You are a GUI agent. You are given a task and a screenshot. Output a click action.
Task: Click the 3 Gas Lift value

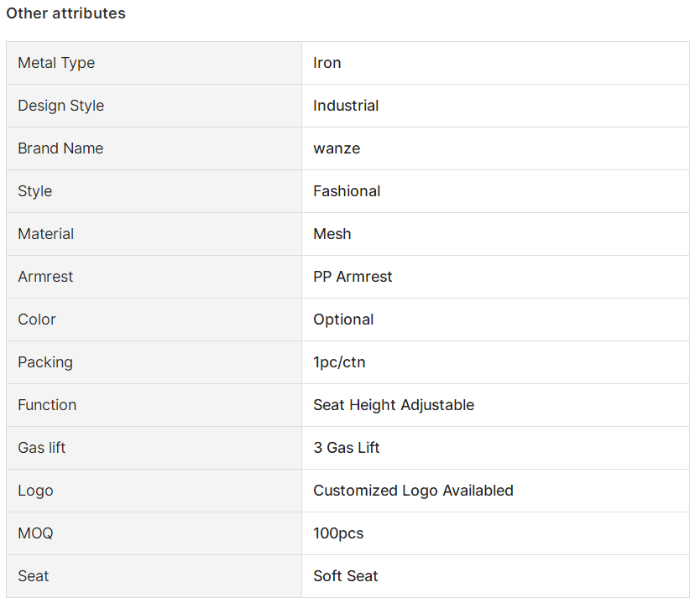(x=347, y=448)
